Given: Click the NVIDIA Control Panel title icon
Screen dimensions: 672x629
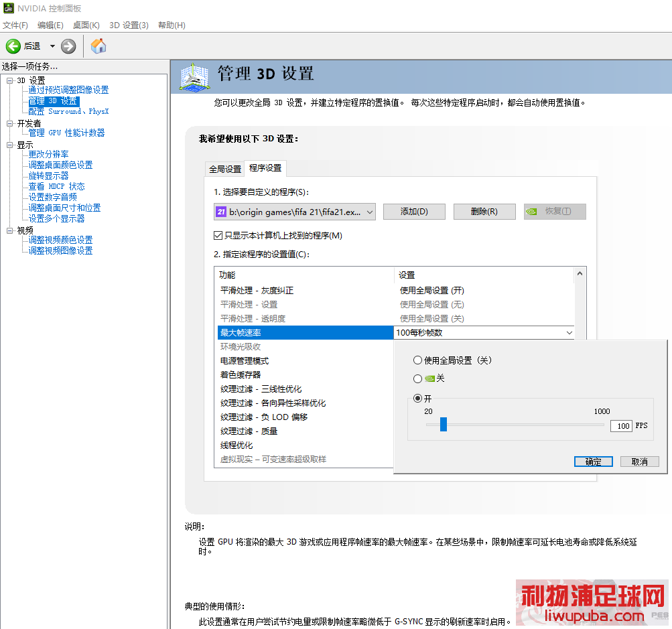Looking at the screenshot, I should [8, 8].
